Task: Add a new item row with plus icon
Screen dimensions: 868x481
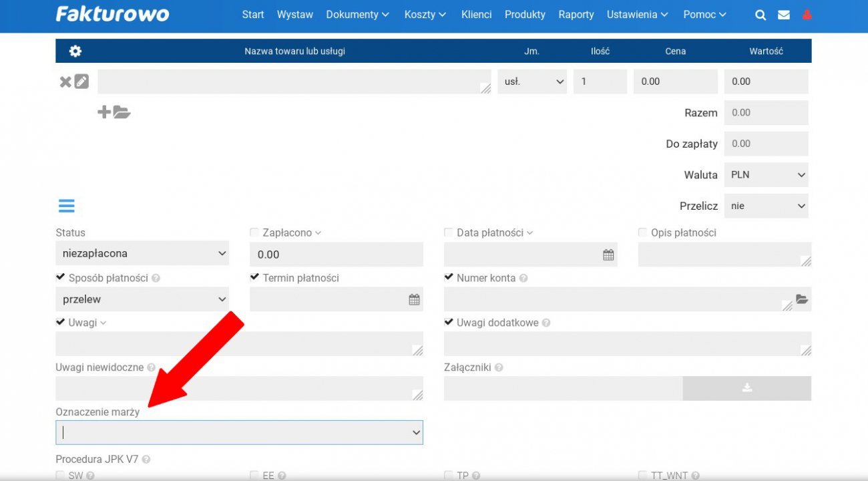Action: 104,112
